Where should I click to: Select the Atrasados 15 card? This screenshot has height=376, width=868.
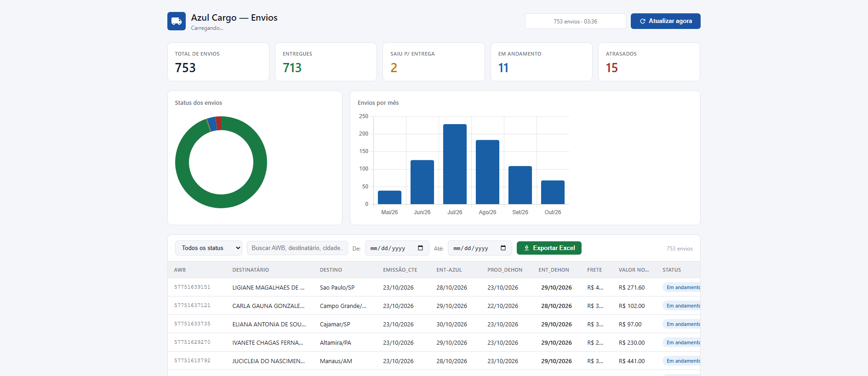point(649,62)
